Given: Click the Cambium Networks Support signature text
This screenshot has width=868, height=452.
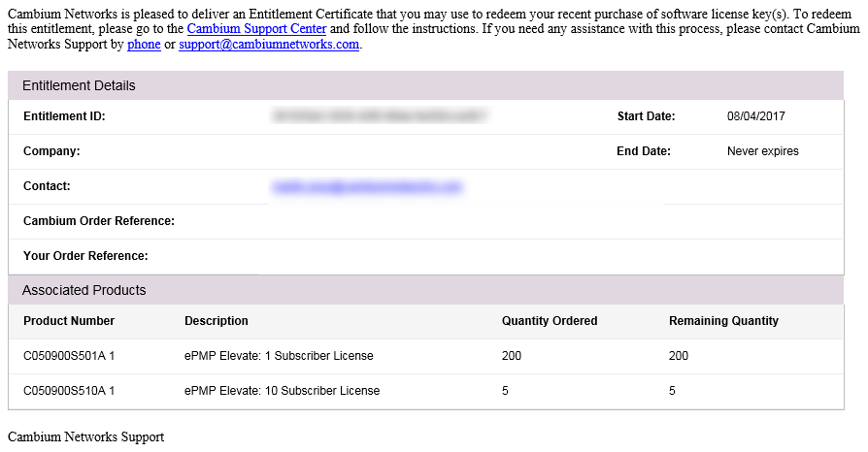Looking at the screenshot, I should (85, 437).
